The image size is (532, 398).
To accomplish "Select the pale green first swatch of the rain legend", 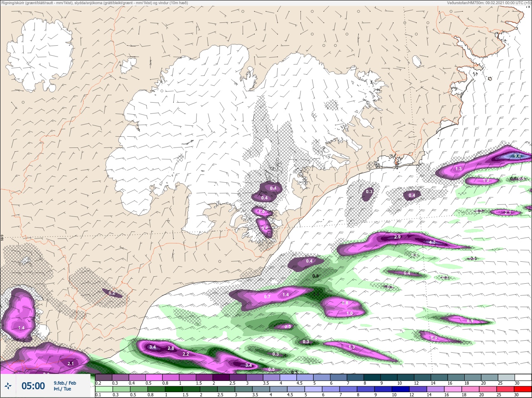I will pyautogui.click(x=103, y=389).
